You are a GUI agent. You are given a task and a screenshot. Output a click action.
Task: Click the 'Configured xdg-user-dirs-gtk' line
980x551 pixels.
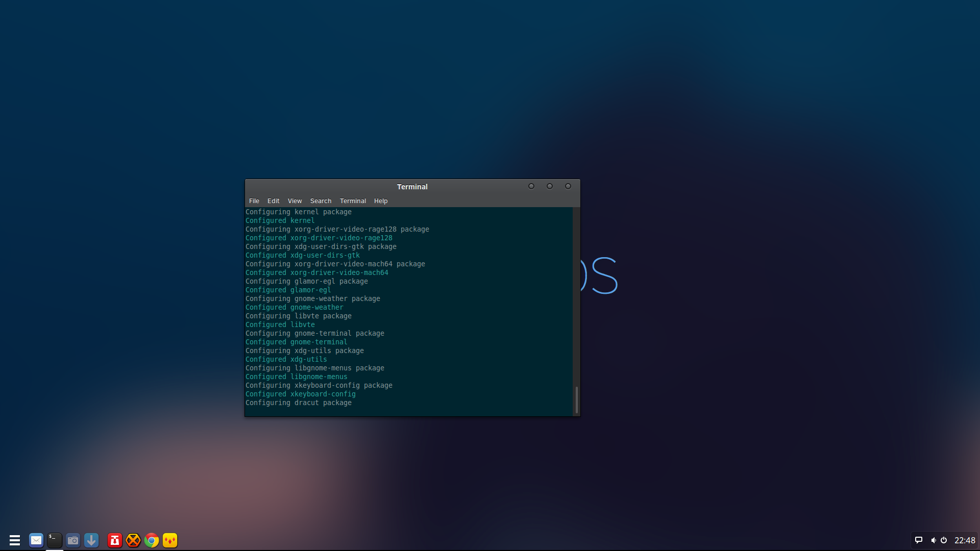[303, 255]
